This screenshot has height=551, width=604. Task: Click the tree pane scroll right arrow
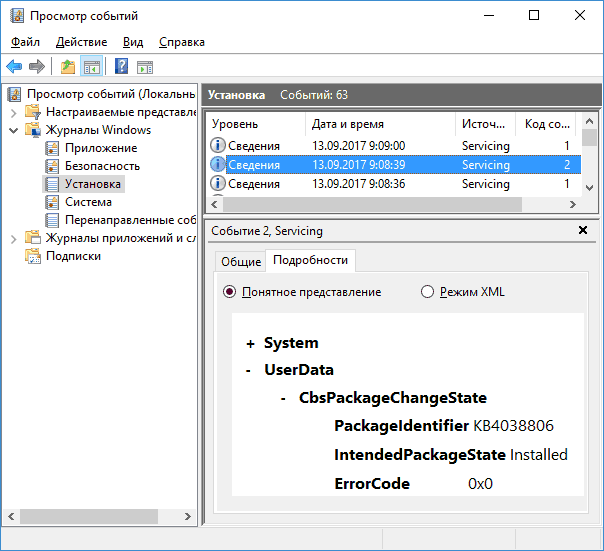188,516
